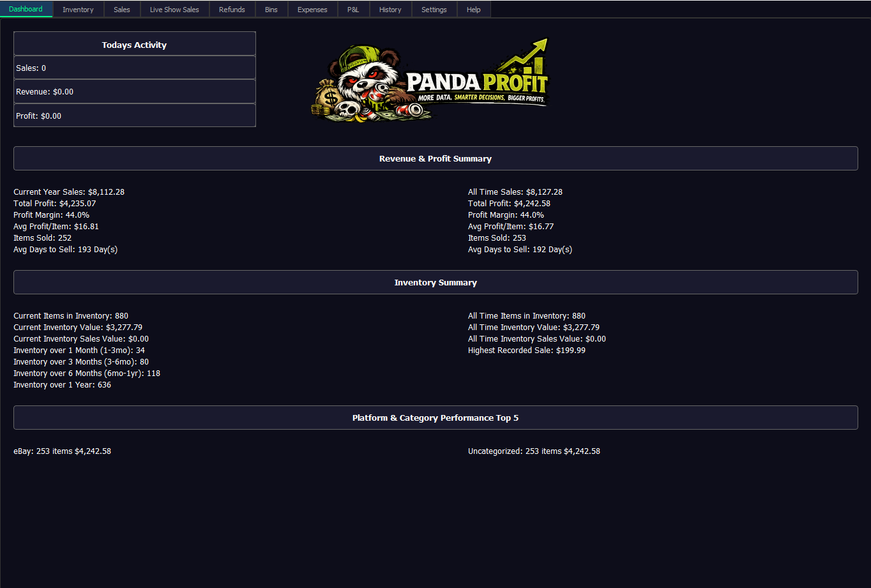Click 'Uncategorized: 253 items $4,242.58'
Screen dimensions: 871x588
534,451
